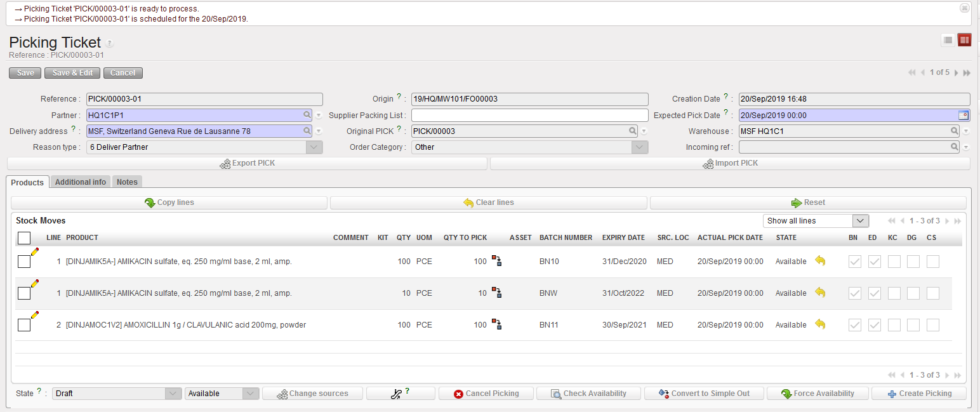This screenshot has width=980, height=412.
Task: Switch to Additional info tab
Action: 81,182
